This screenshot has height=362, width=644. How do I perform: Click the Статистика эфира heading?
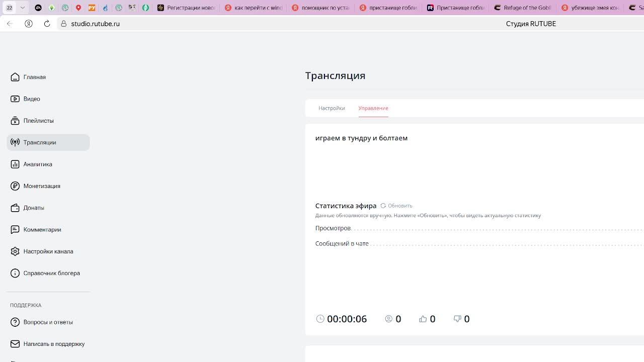(x=346, y=206)
